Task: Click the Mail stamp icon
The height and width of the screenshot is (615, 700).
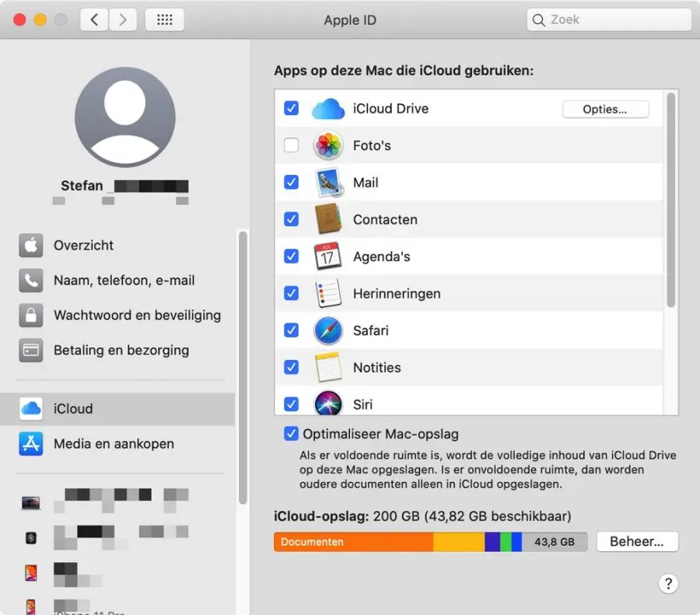Action: click(x=329, y=183)
